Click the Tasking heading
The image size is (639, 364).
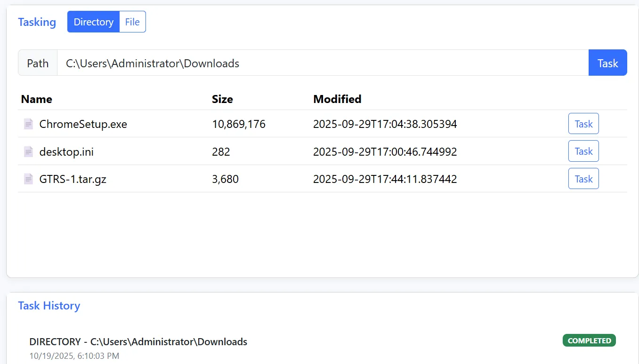(37, 22)
